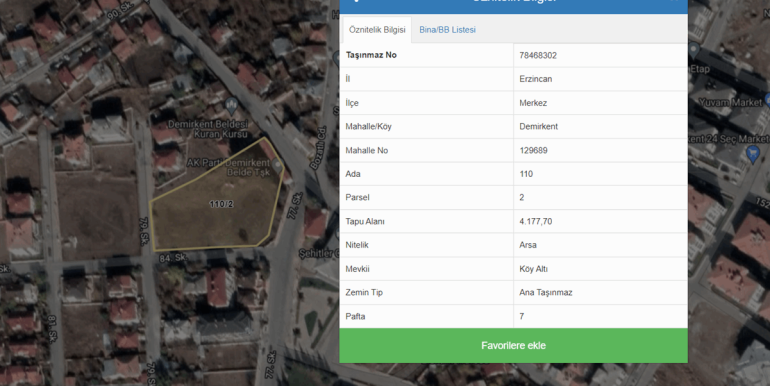Select the Ana Taşınmaz Zemin Tip value
The width and height of the screenshot is (770, 386).
pyautogui.click(x=546, y=293)
